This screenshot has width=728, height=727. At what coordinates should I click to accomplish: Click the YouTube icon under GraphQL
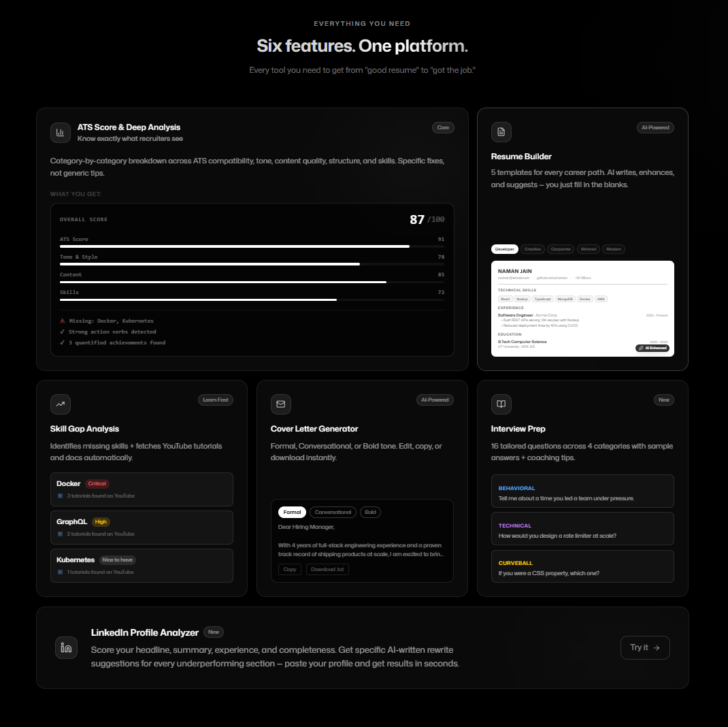[x=61, y=534]
